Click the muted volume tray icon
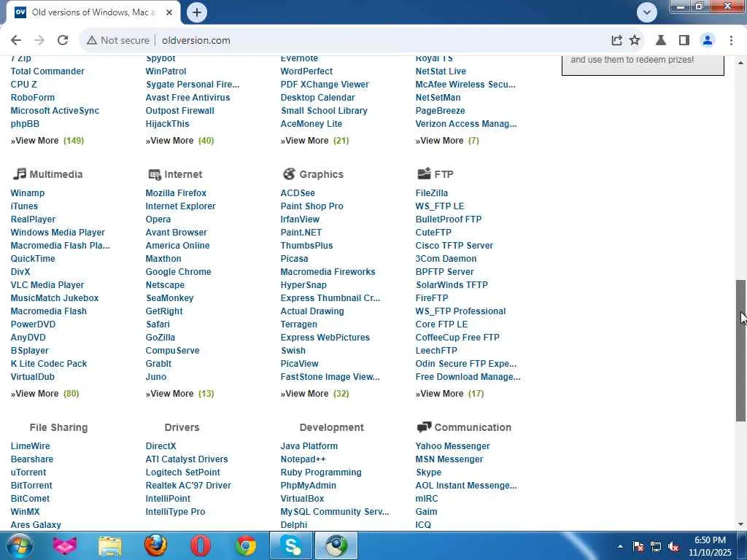Viewport: 747px width, 560px height. click(x=673, y=546)
